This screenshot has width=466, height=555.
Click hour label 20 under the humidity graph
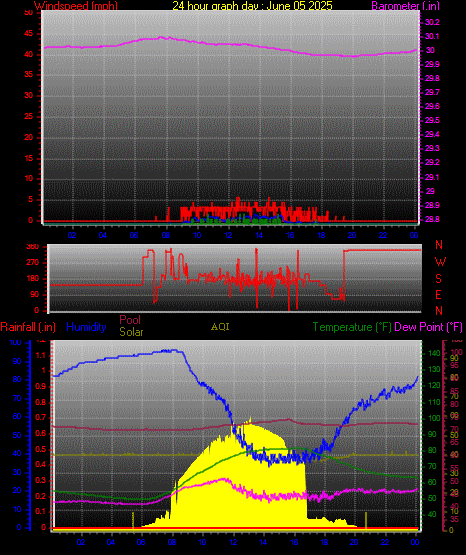pos(354,543)
